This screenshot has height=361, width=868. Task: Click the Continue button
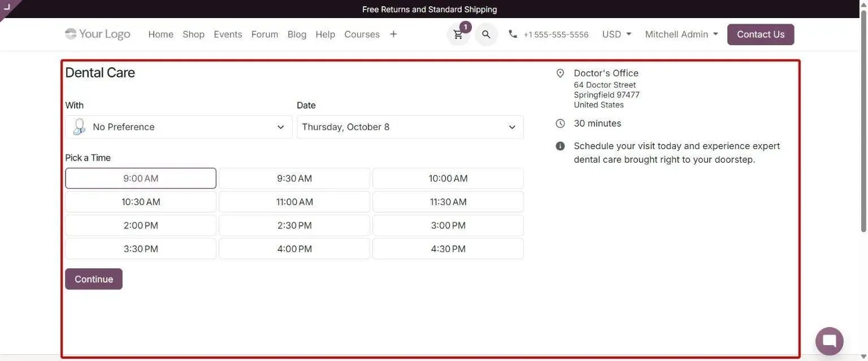point(94,279)
